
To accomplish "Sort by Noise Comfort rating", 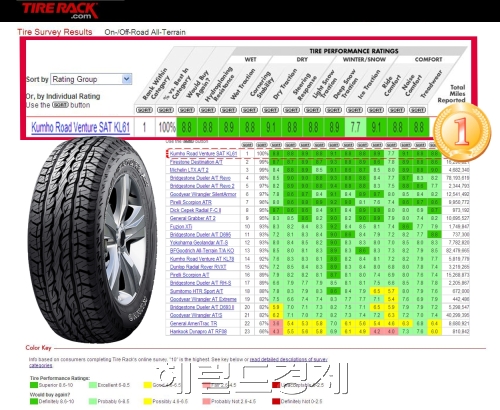I will tap(396, 110).
